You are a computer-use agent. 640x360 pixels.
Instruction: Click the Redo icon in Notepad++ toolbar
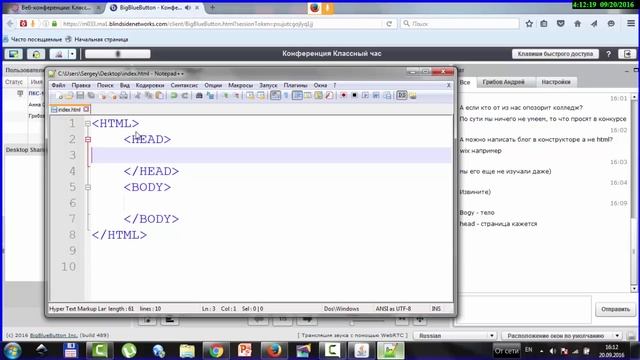point(185,96)
